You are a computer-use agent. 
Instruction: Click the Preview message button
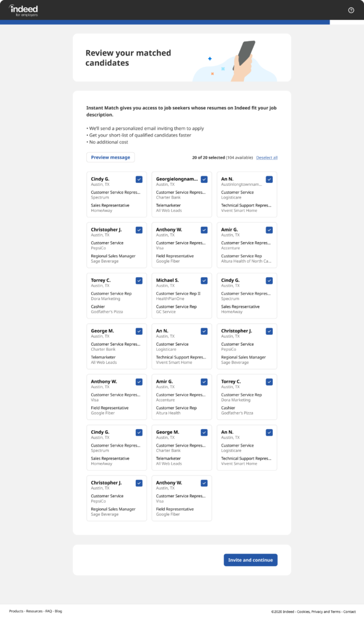click(x=110, y=158)
